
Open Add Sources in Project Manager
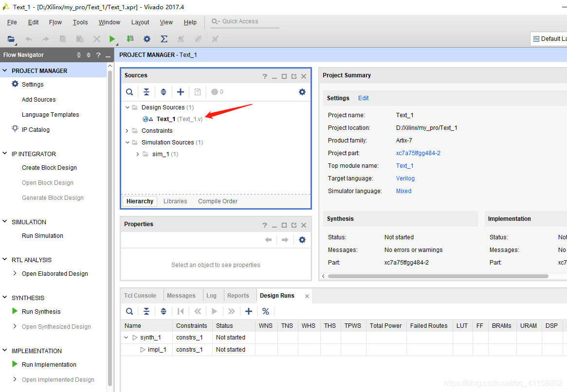click(38, 99)
